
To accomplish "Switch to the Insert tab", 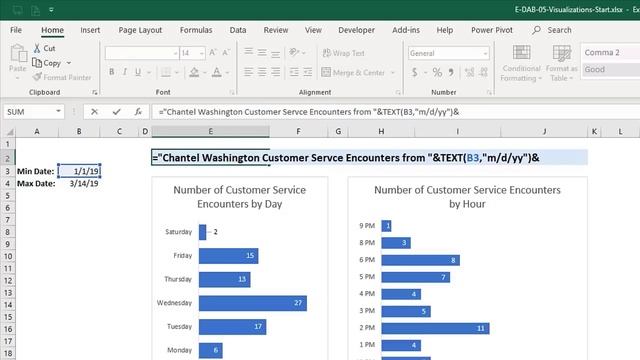I will [x=90, y=30].
